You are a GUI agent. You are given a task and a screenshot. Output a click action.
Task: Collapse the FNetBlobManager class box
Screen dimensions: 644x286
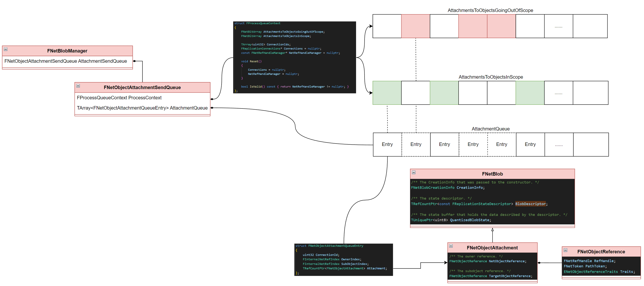[x=5, y=49]
